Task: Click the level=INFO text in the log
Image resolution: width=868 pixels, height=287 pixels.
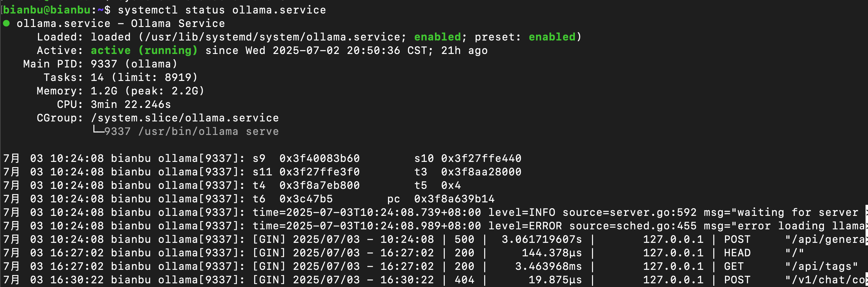Action: 522,212
